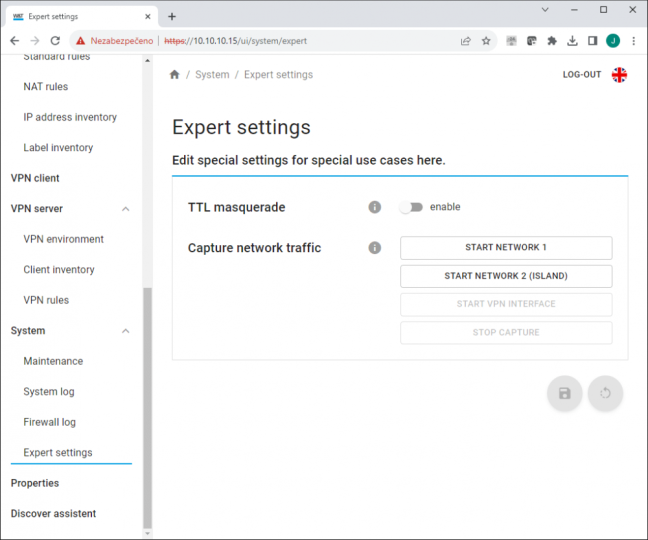The width and height of the screenshot is (648, 540).
Task: Open browser downloads icon
Action: (x=572, y=40)
